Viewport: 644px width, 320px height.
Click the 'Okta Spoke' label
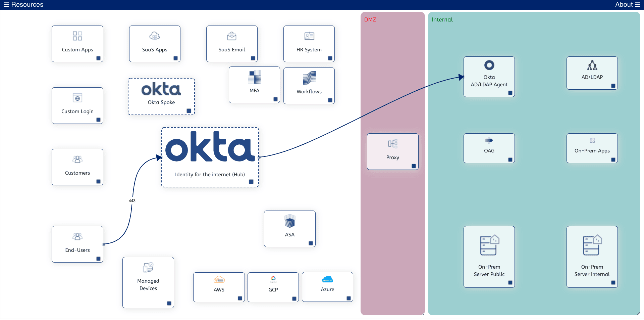pyautogui.click(x=161, y=102)
